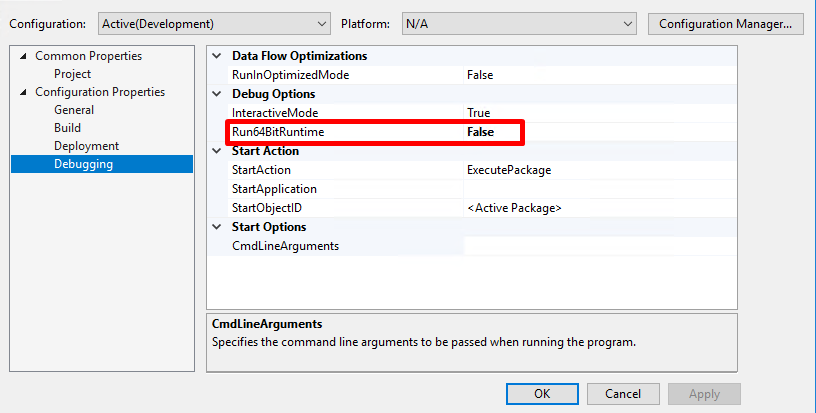Collapse the Data Flow Optimizations section
The height and width of the screenshot is (413, 816).
(x=216, y=57)
